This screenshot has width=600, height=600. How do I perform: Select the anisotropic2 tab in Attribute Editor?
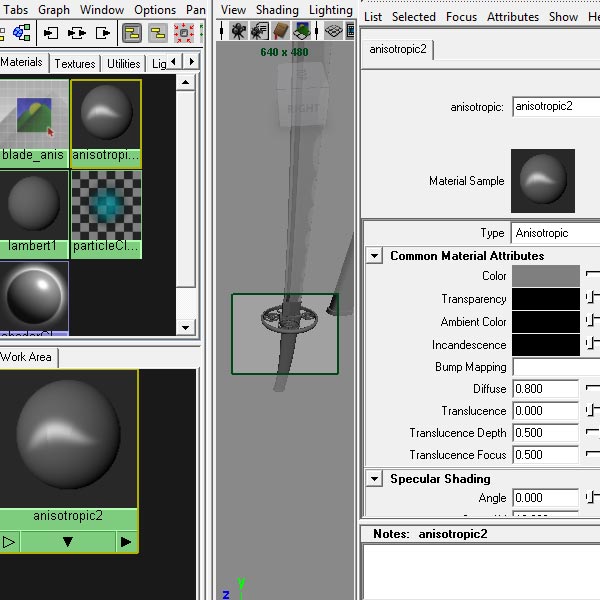pyautogui.click(x=398, y=49)
